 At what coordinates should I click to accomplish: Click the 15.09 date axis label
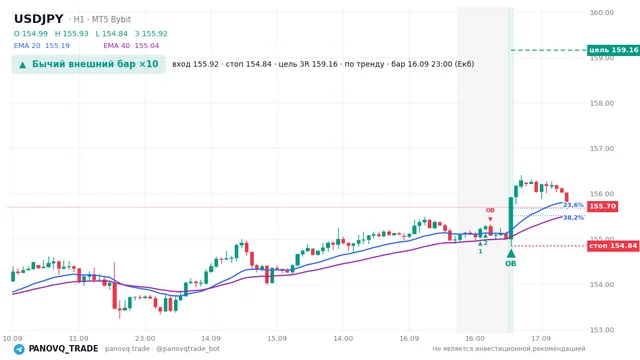[277, 338]
